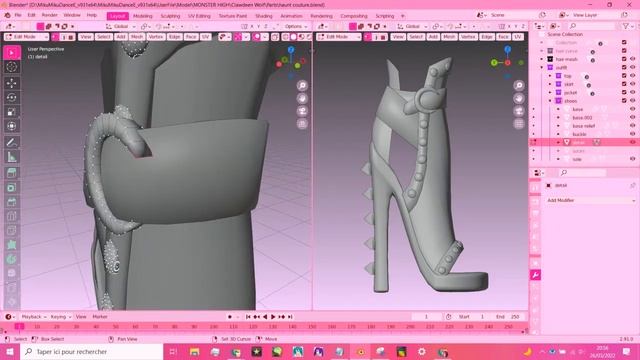
Task: Click Windows Start button
Action: point(10,351)
